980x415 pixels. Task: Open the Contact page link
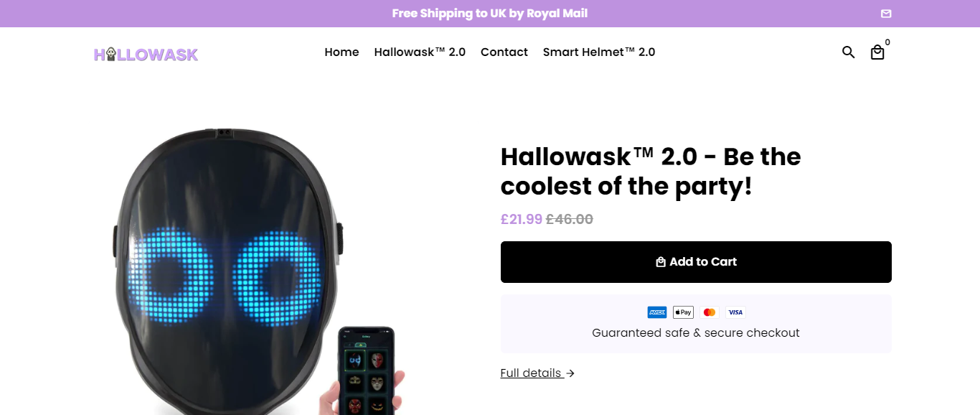[504, 52]
